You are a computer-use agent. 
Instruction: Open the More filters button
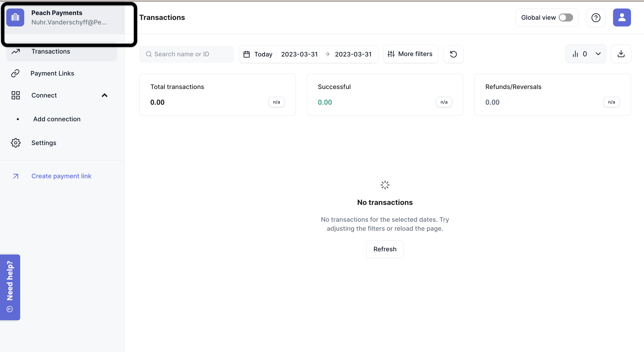(410, 54)
